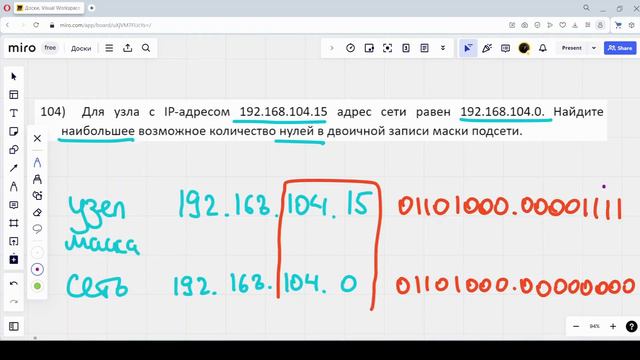Select the Connection line arrow tool
Screen dimensions: 640x360
pos(13,168)
